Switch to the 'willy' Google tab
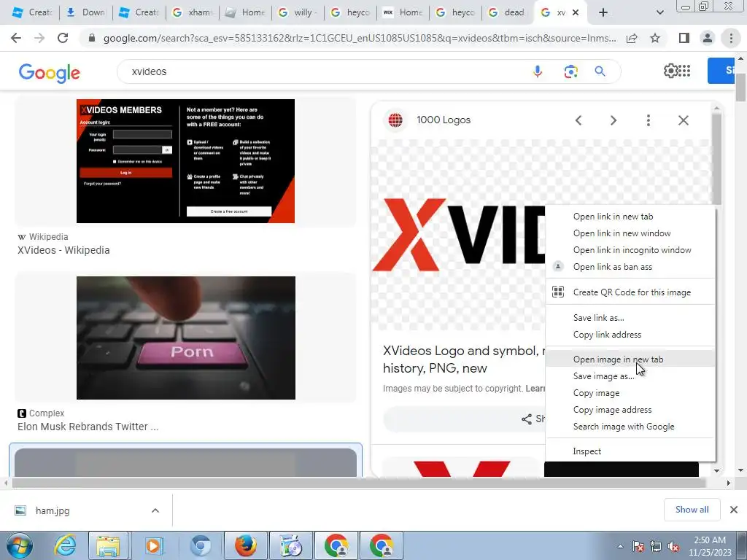Viewport: 747px width, 560px height. [298, 12]
